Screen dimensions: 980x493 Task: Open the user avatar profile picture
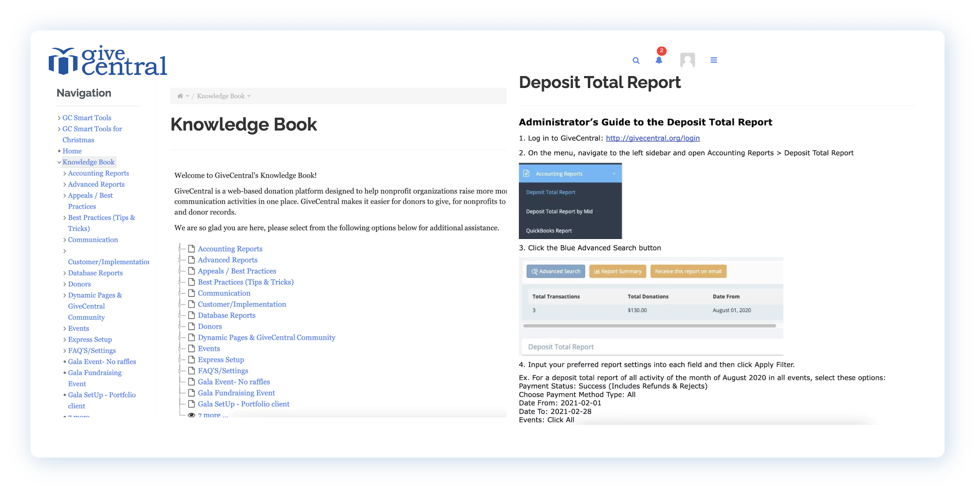click(688, 60)
